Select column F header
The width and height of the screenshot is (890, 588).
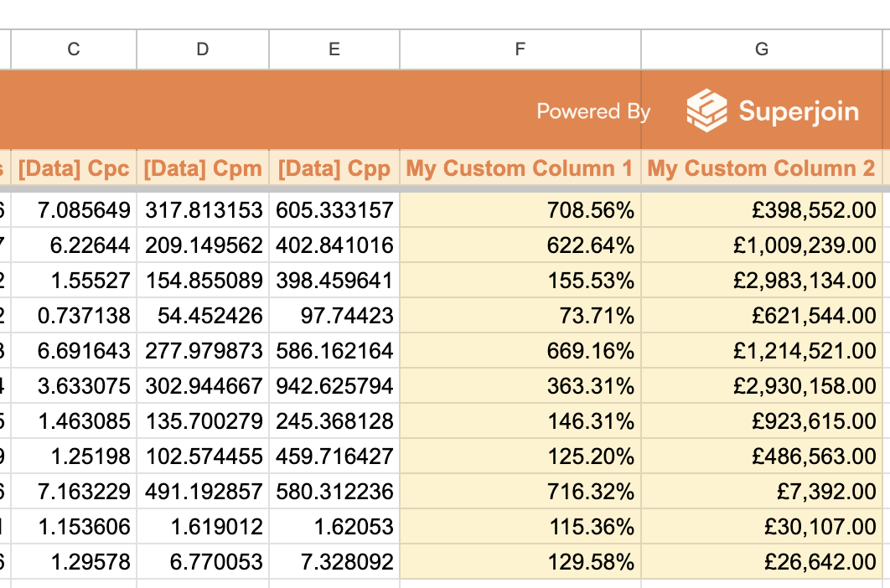[520, 49]
